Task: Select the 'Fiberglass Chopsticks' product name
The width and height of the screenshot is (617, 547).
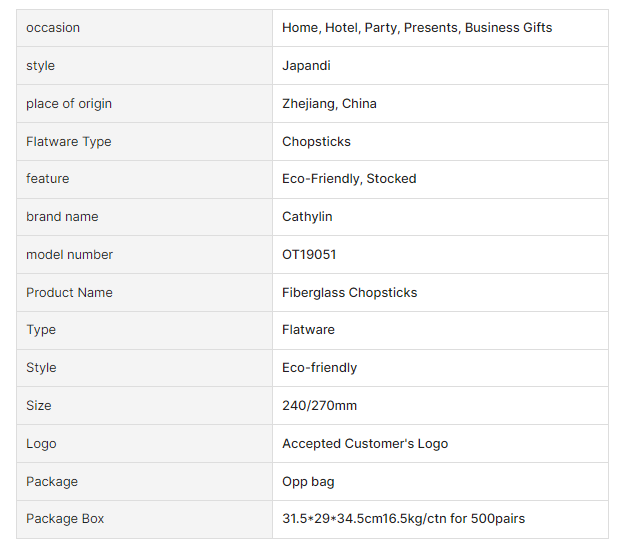Action: pyautogui.click(x=349, y=293)
